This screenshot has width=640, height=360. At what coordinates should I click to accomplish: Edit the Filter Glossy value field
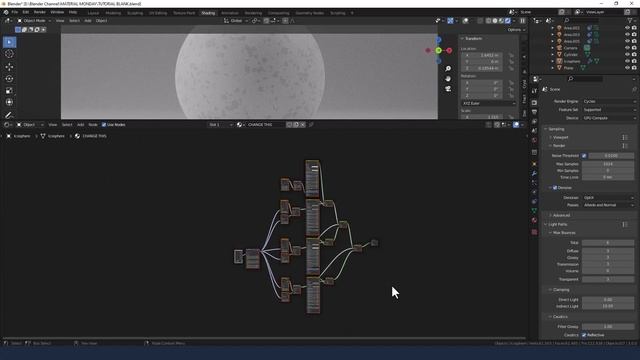click(608, 327)
